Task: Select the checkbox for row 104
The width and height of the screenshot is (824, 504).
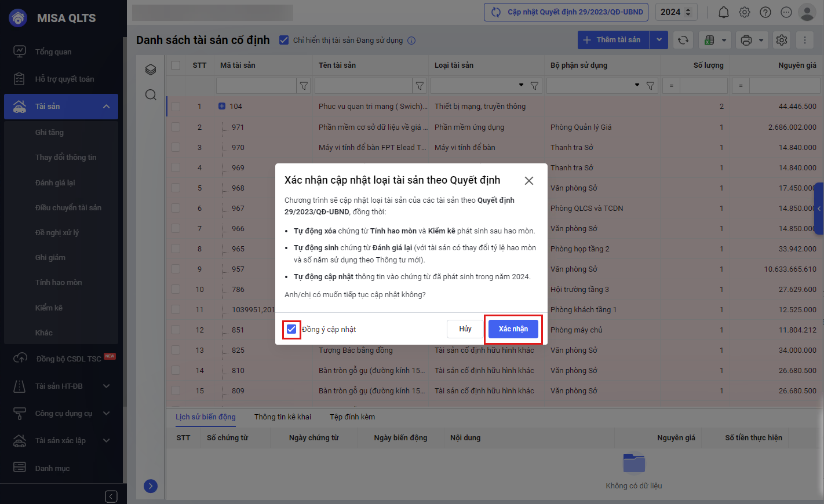Action: coord(176,107)
